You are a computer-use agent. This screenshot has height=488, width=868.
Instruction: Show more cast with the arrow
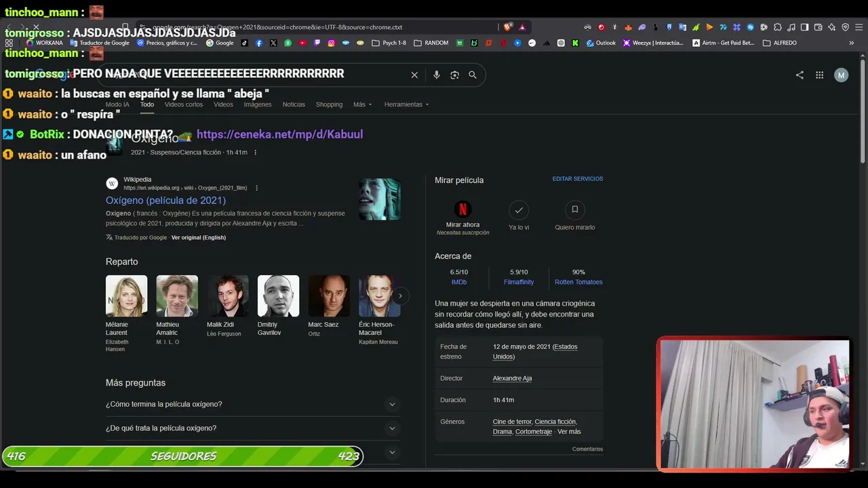[x=400, y=296]
